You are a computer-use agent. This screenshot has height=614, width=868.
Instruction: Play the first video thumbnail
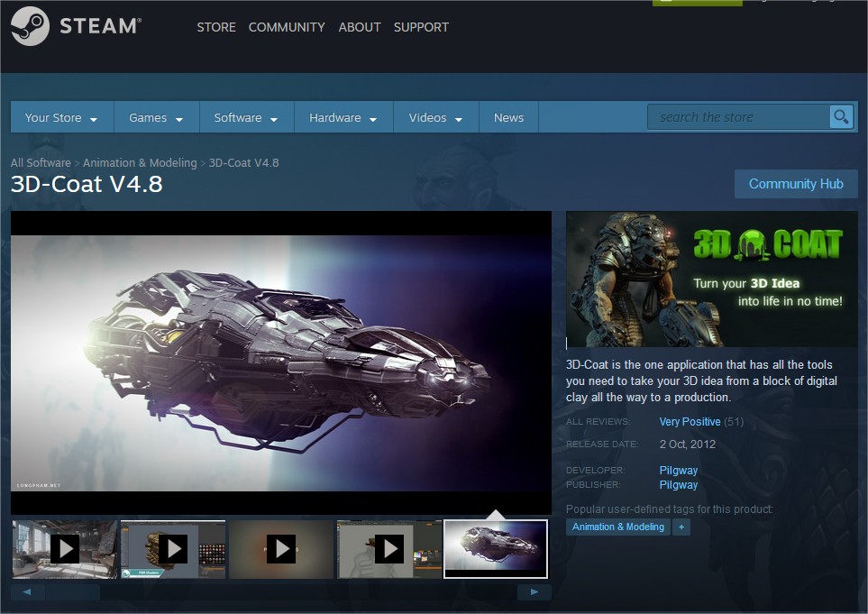tap(64, 548)
